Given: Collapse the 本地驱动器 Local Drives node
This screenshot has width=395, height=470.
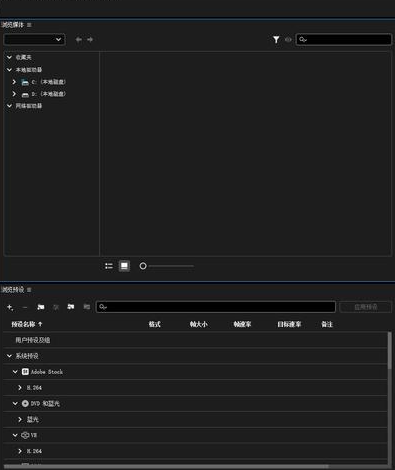Looking at the screenshot, I should (x=9, y=70).
